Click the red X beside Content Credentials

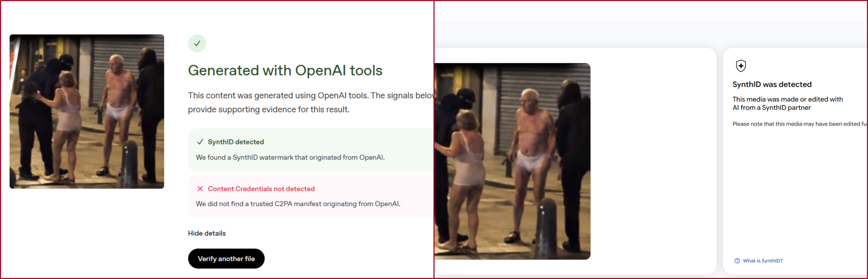coord(200,189)
